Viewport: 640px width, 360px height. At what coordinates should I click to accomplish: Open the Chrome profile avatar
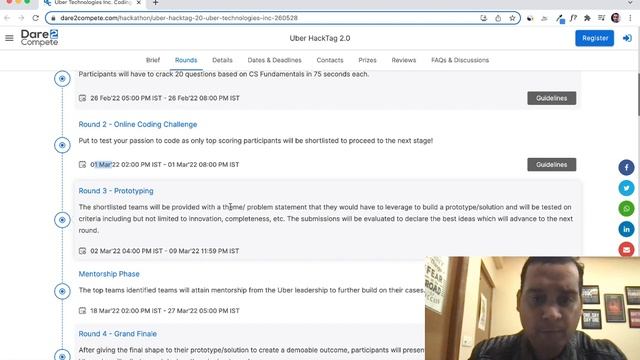pos(616,18)
